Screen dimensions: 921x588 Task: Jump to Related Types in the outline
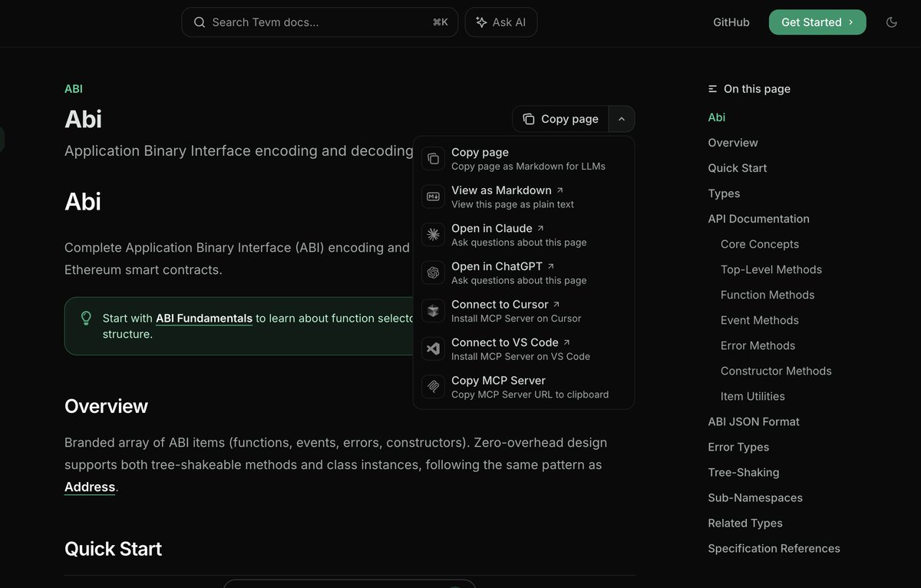pos(745,523)
